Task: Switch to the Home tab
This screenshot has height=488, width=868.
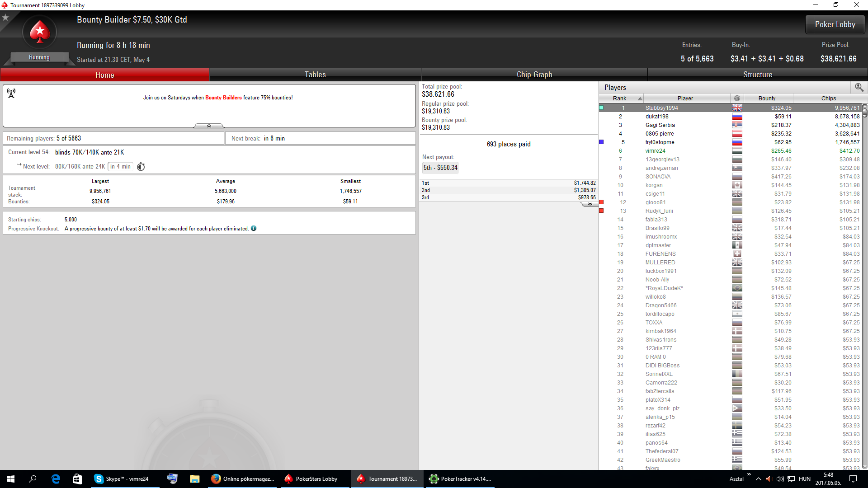Action: point(104,75)
